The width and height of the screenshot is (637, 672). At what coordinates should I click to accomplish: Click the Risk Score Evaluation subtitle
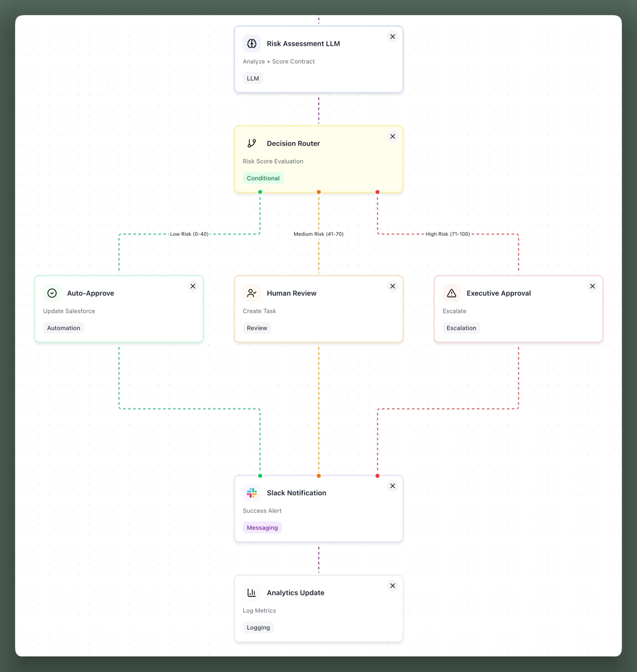click(273, 161)
